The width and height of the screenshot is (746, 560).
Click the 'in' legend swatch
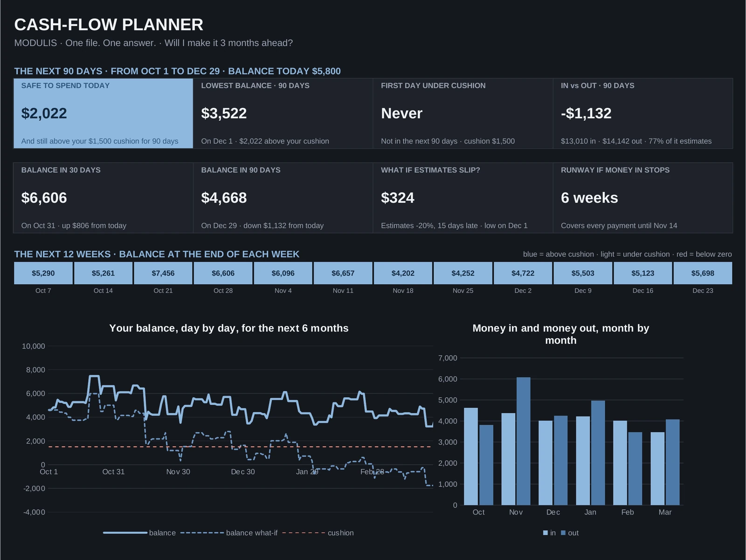pos(546,533)
